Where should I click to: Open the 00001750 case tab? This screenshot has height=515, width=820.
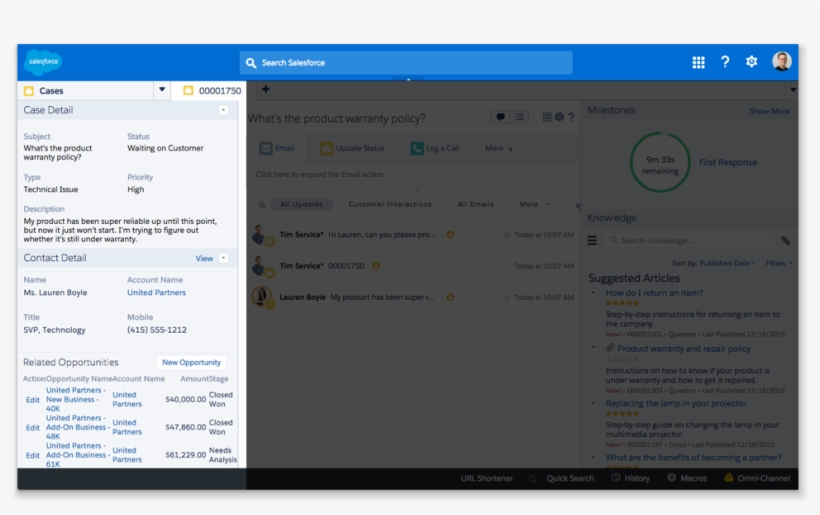(x=212, y=91)
